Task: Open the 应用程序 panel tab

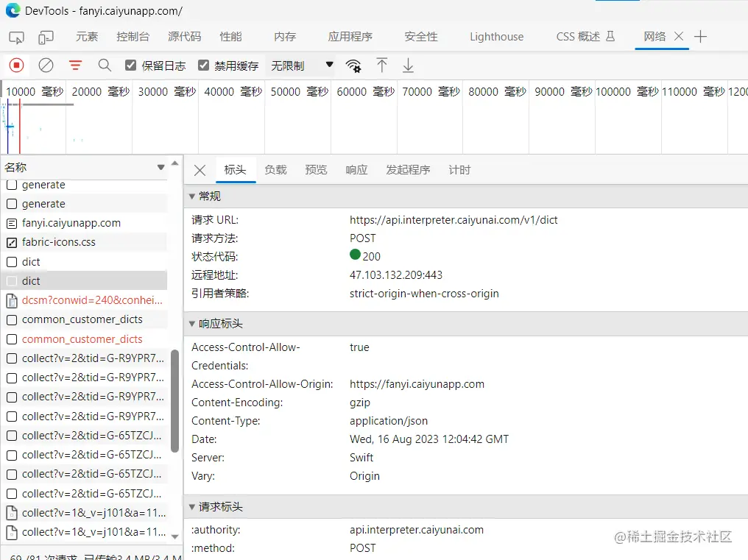Action: (350, 37)
